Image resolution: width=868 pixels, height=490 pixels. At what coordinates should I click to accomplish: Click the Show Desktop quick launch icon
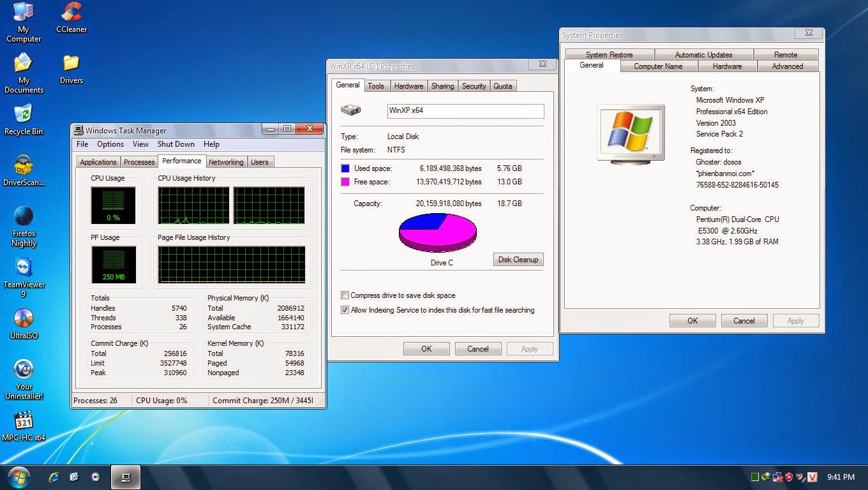pos(75,477)
